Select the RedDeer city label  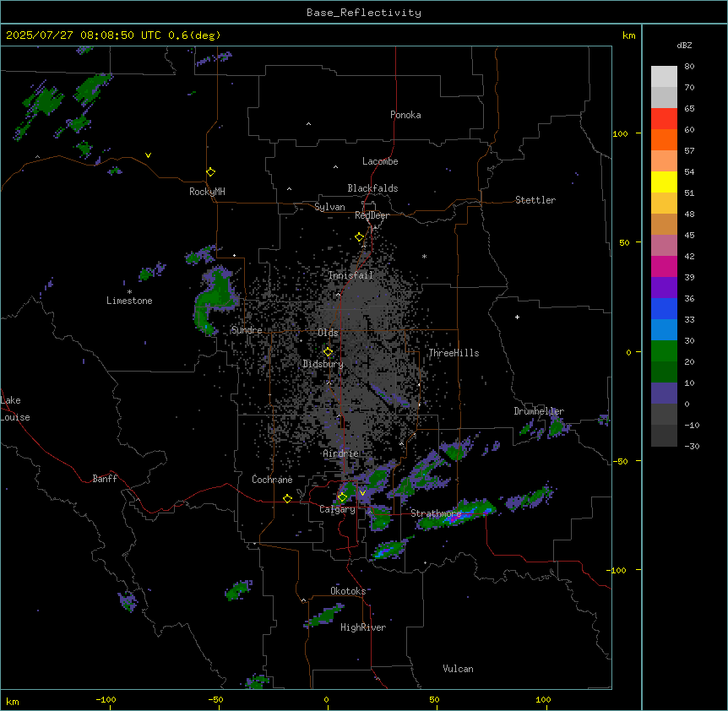coord(372,215)
